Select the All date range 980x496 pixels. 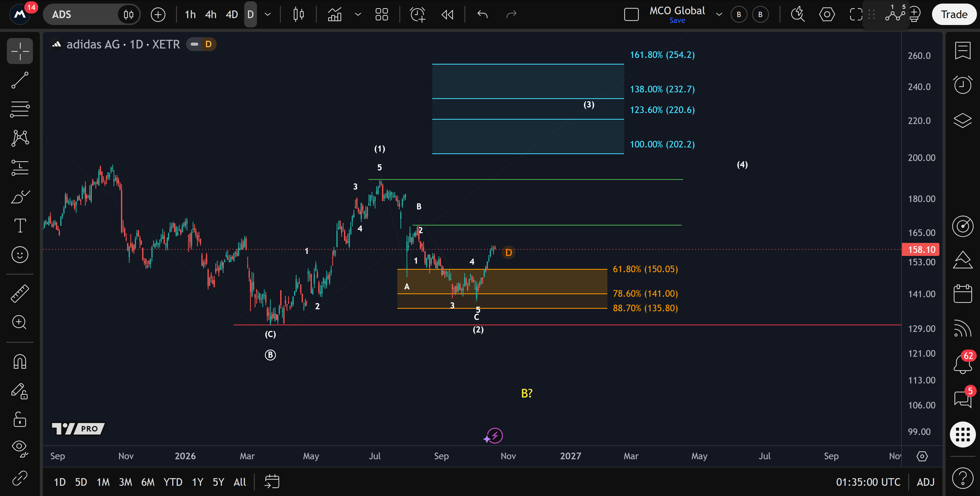(x=240, y=482)
